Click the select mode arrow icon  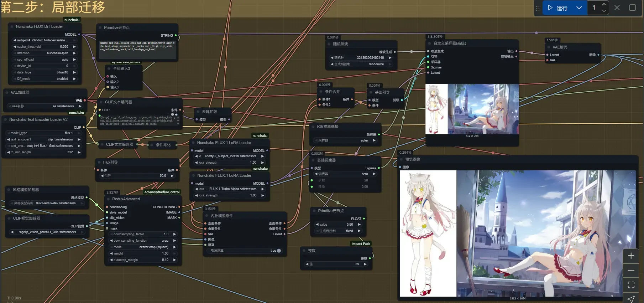[x=631, y=299]
